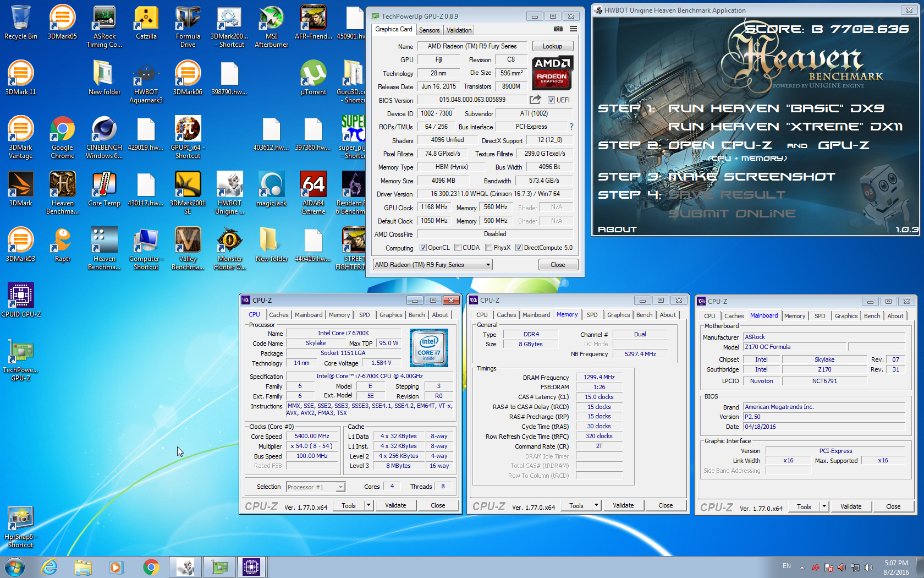Image resolution: width=924 pixels, height=578 pixels.
Task: Open Google Chrome desktop shortcut
Action: [x=62, y=138]
